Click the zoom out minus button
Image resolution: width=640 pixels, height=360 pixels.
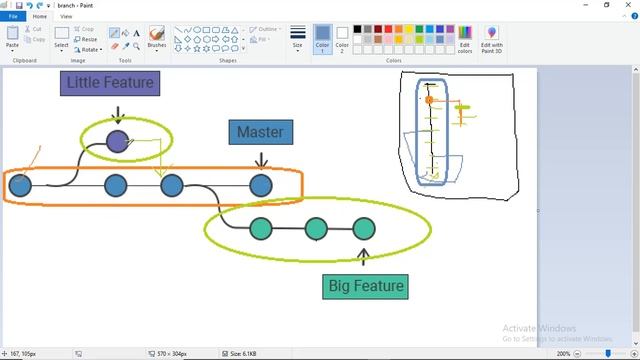[x=577, y=353]
